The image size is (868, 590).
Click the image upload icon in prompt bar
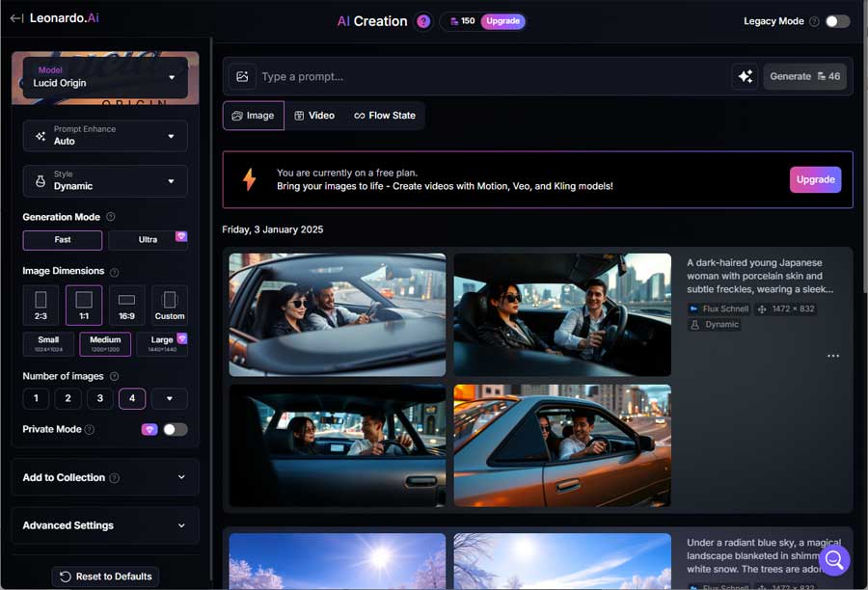click(243, 77)
